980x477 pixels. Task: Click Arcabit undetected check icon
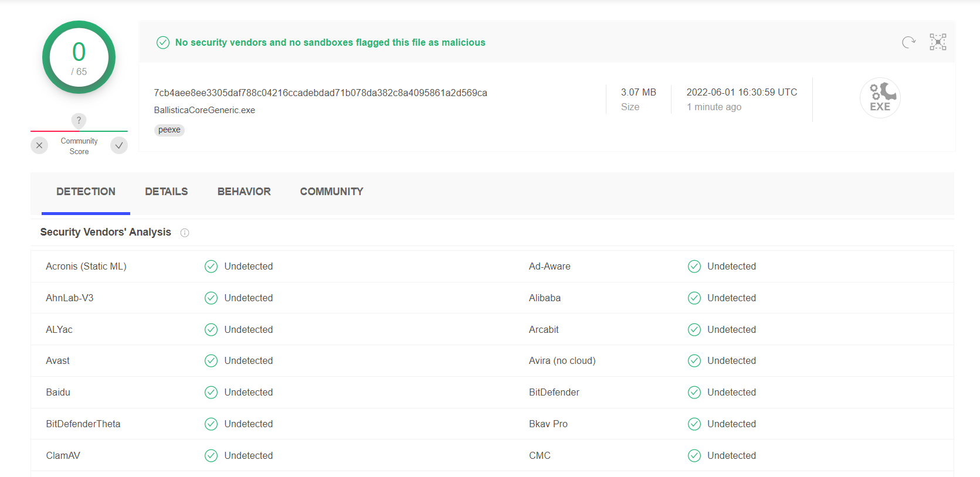click(x=694, y=330)
